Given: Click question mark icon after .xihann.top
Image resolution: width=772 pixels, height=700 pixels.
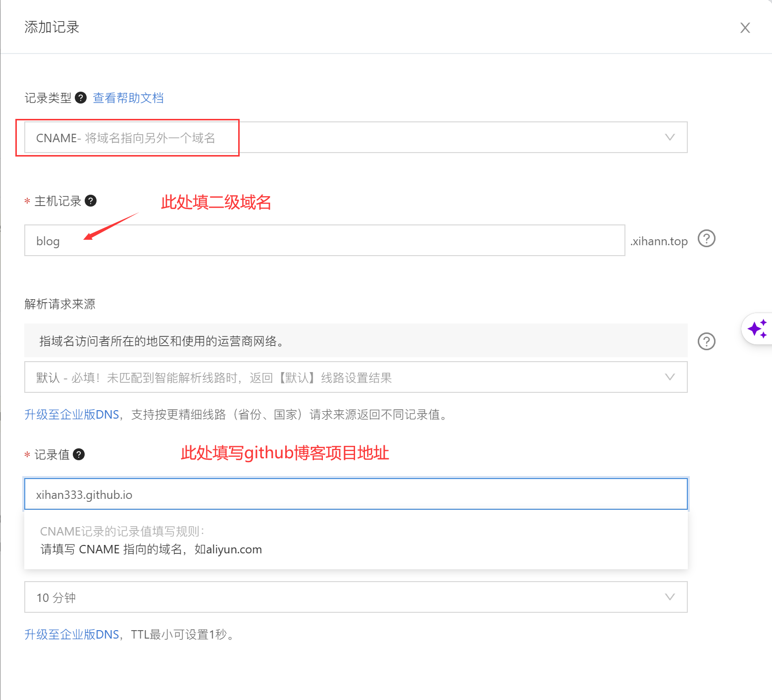Looking at the screenshot, I should pos(707,239).
